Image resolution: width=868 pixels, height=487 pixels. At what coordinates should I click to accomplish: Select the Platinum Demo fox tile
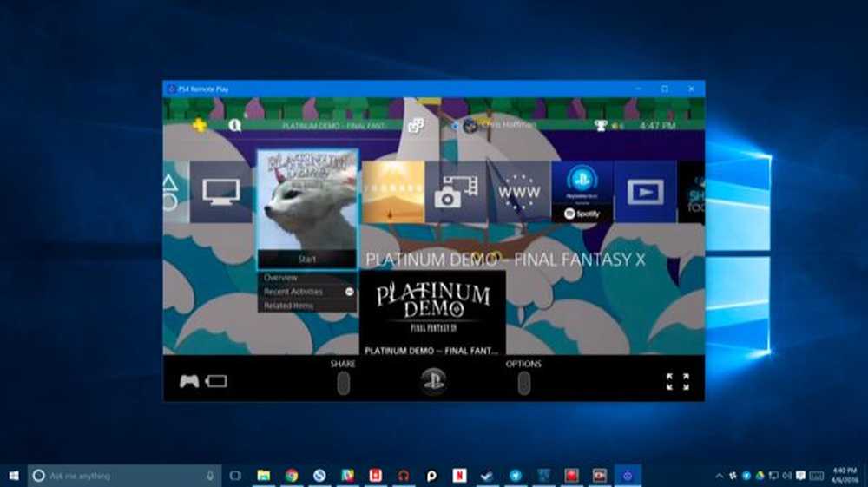(x=307, y=201)
